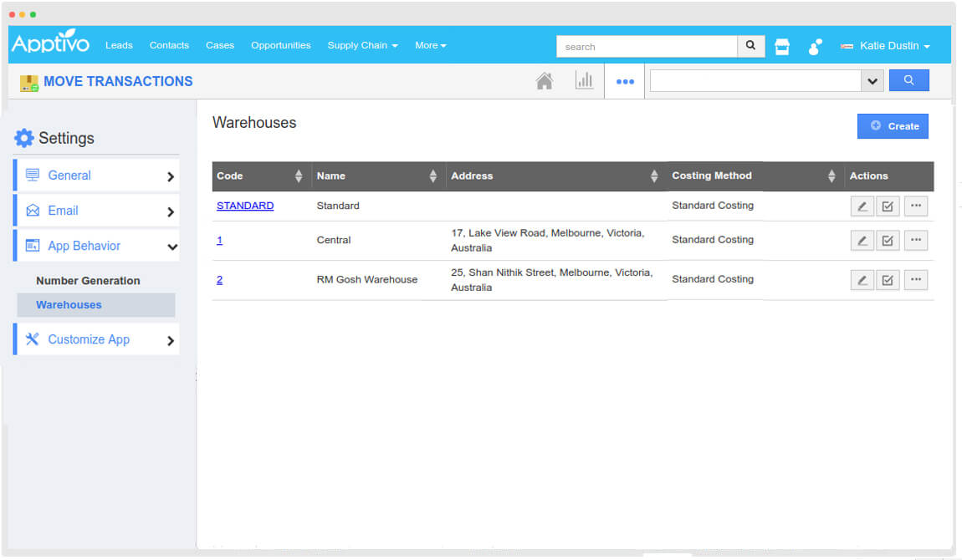Edit the Central warehouse with pencil icon
The image size is (962, 560).
[x=862, y=241]
